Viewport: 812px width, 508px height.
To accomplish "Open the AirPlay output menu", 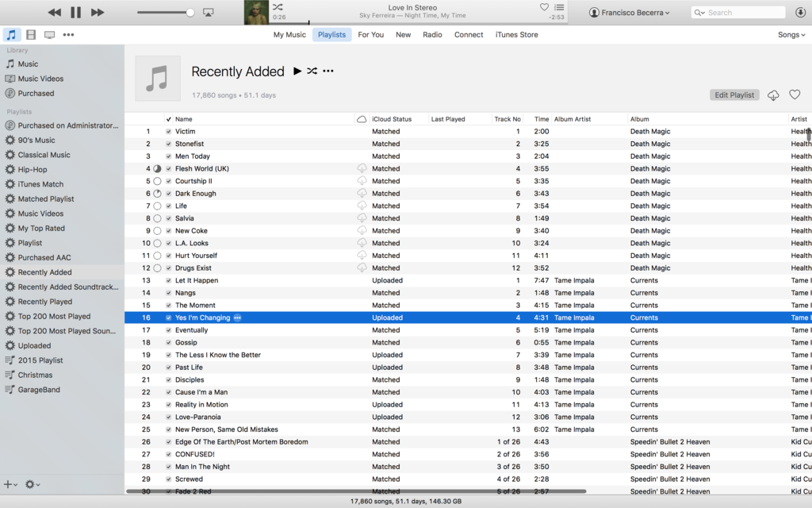I will pyautogui.click(x=209, y=13).
